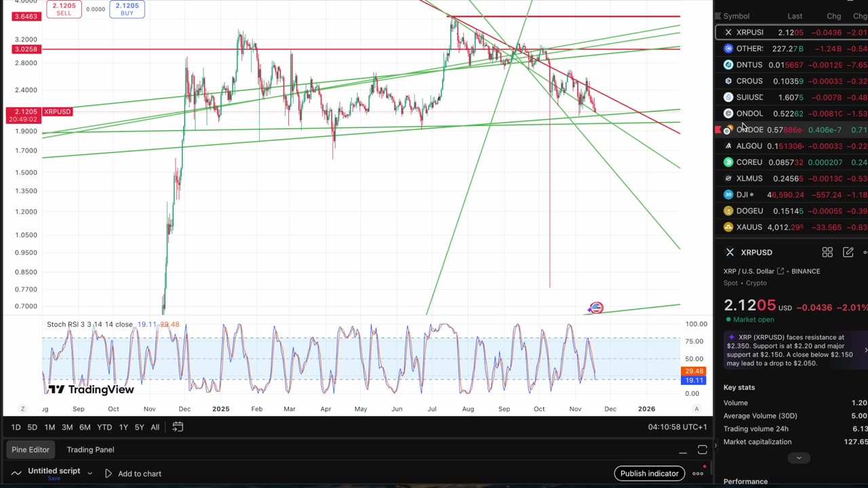Click the A auto-scale button on time axis
This screenshot has height=488, width=868.
coord(696,409)
